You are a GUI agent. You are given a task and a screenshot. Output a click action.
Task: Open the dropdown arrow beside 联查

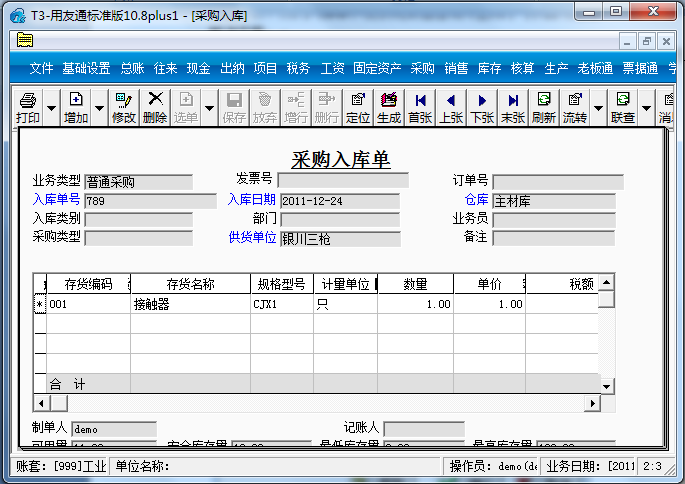[647, 108]
